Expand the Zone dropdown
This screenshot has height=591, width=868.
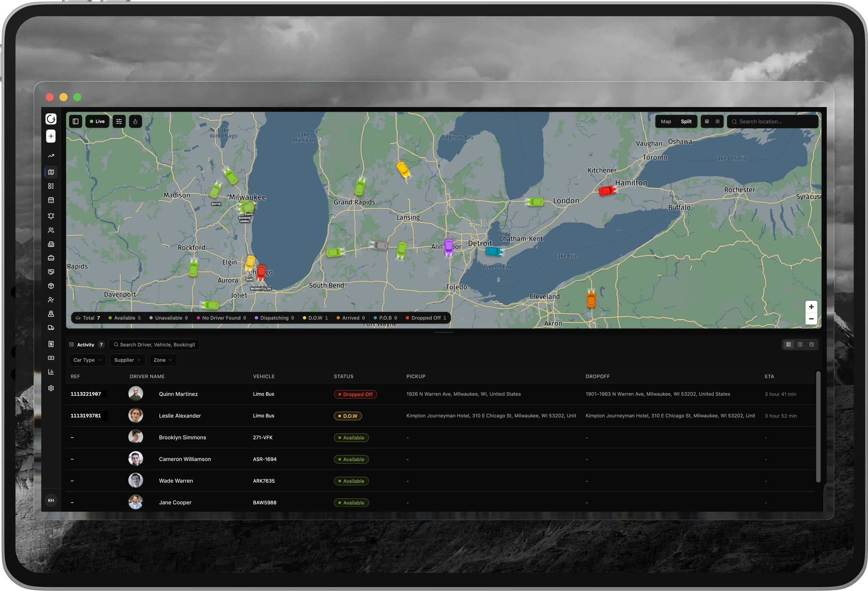(163, 360)
